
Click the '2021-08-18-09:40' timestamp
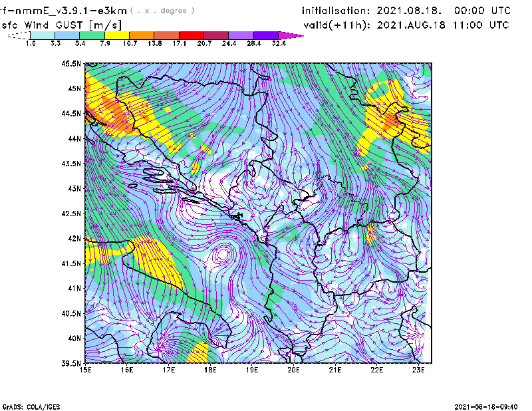[x=486, y=407]
